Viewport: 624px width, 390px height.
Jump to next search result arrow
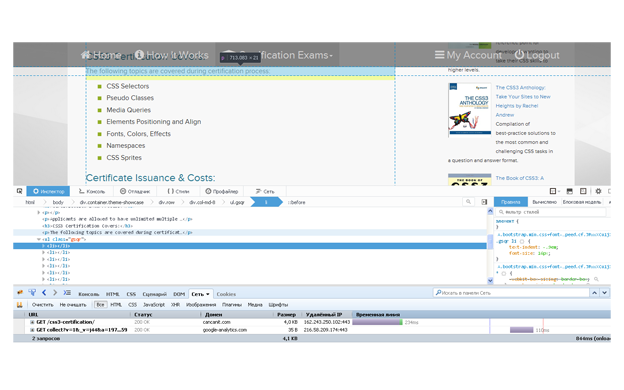click(x=604, y=293)
